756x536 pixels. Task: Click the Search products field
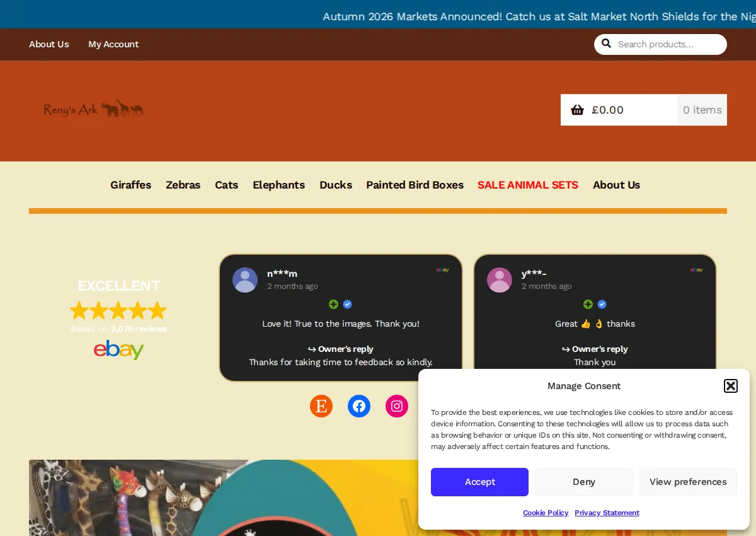[x=660, y=44]
